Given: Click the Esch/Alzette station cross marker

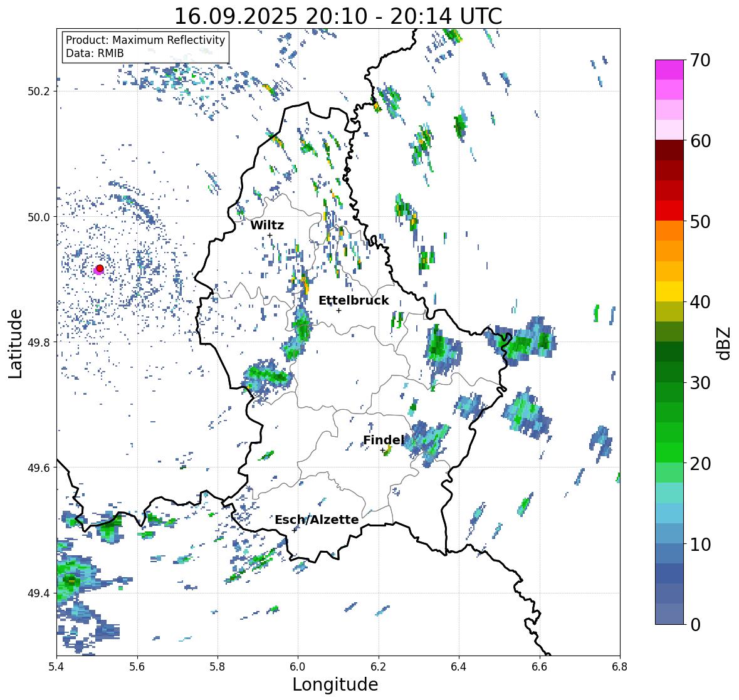Looking at the screenshot, I should (x=295, y=530).
